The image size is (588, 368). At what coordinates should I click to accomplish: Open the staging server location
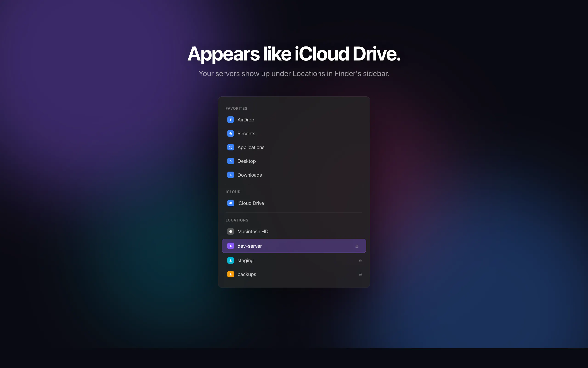pos(294,260)
